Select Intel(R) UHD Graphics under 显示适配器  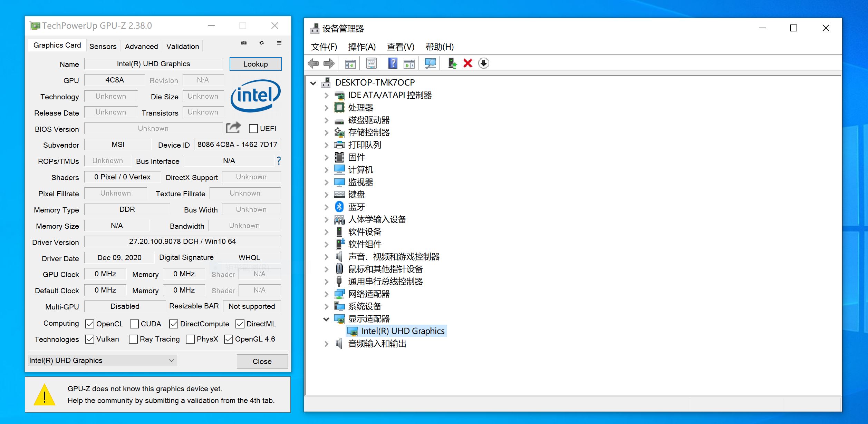[403, 331]
